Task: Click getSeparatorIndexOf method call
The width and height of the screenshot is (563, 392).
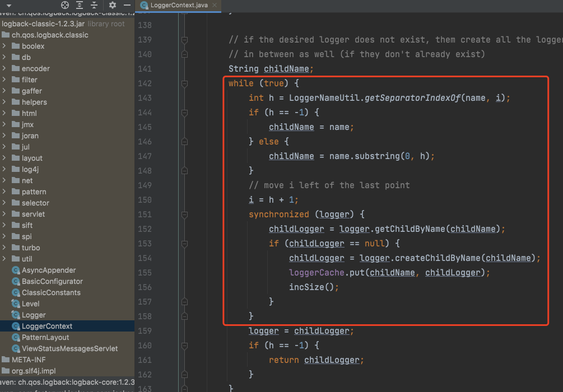Action: [412, 97]
